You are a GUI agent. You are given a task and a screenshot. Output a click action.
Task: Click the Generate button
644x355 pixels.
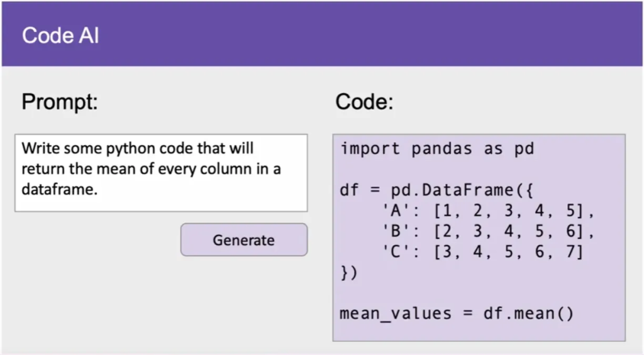[244, 240]
